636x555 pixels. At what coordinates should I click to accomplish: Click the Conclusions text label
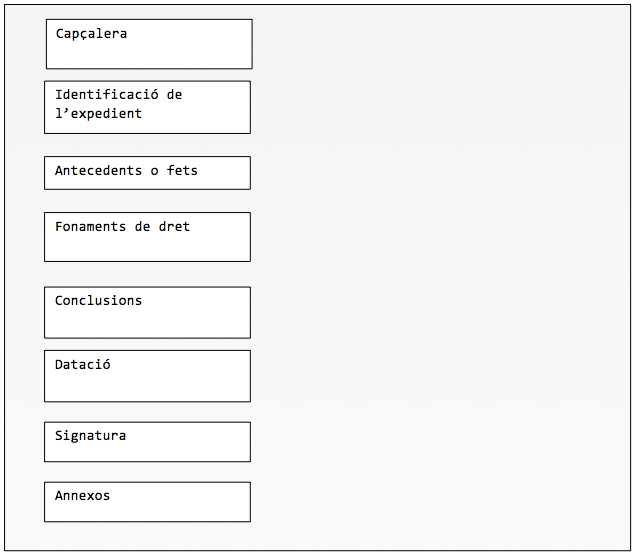[x=99, y=301]
